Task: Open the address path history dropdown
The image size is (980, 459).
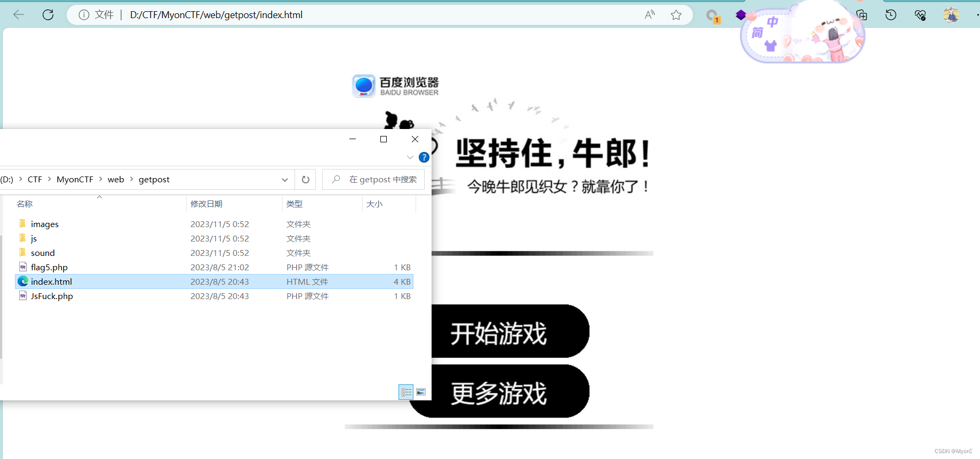Action: pyautogui.click(x=285, y=180)
